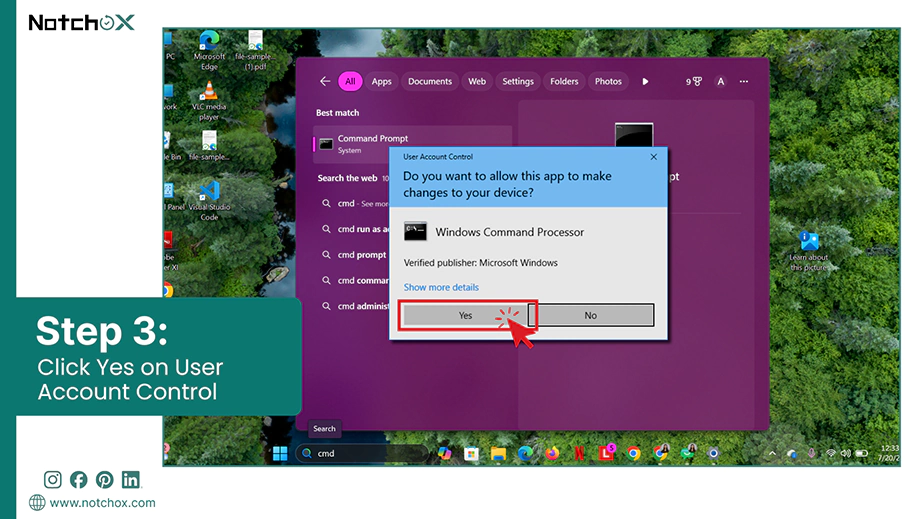Image resolution: width=922 pixels, height=519 pixels.
Task: Click No in the User Account Control dialog
Action: tap(591, 315)
